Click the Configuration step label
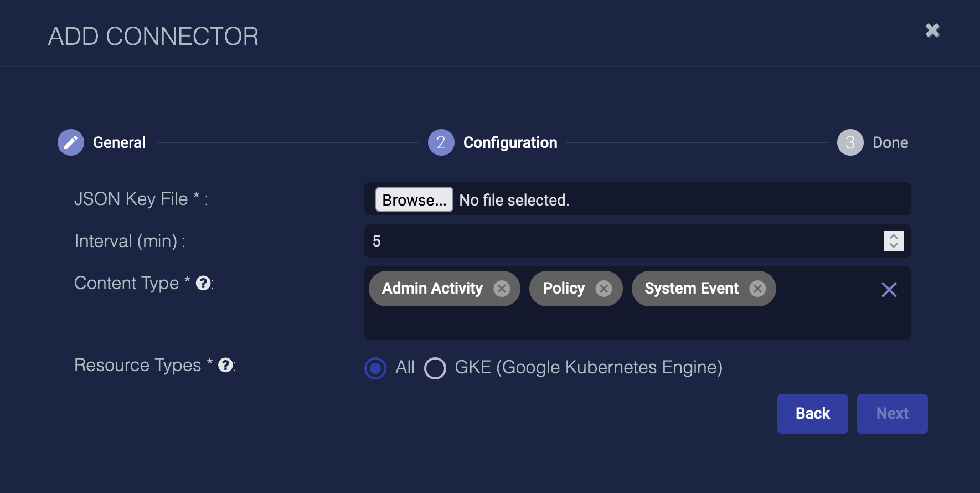Viewport: 980px width, 493px height. pyautogui.click(x=510, y=142)
